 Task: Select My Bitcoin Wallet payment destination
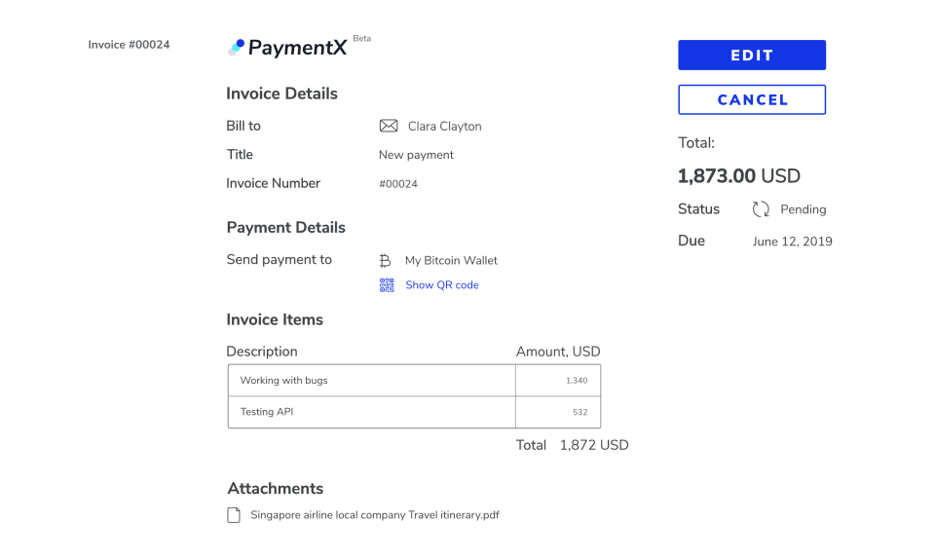point(451,261)
